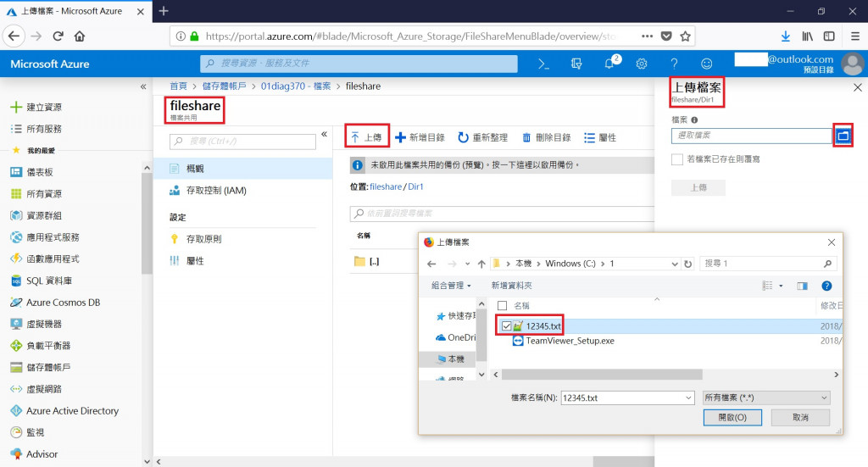
Task: Toggle preview pane in file dialog
Action: pos(802,286)
